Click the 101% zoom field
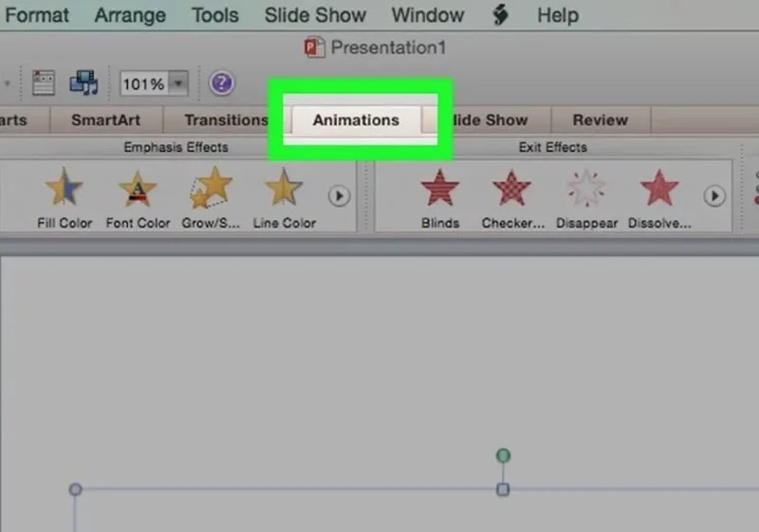This screenshot has height=532, width=759. (x=144, y=83)
